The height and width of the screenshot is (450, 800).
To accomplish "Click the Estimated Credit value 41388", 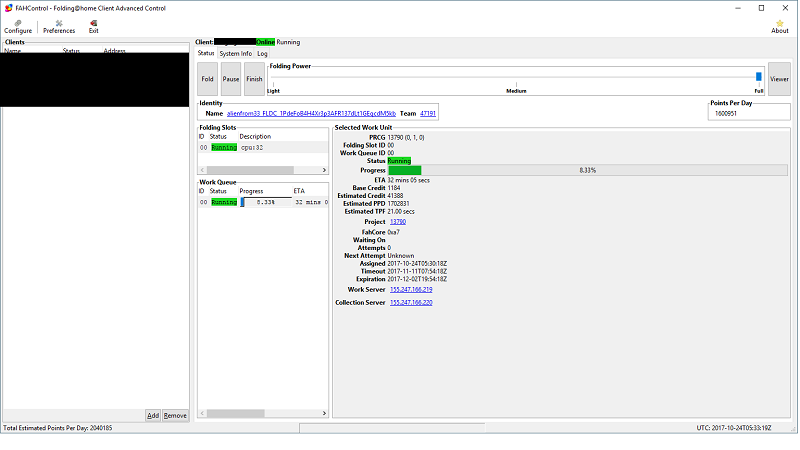I will [395, 195].
